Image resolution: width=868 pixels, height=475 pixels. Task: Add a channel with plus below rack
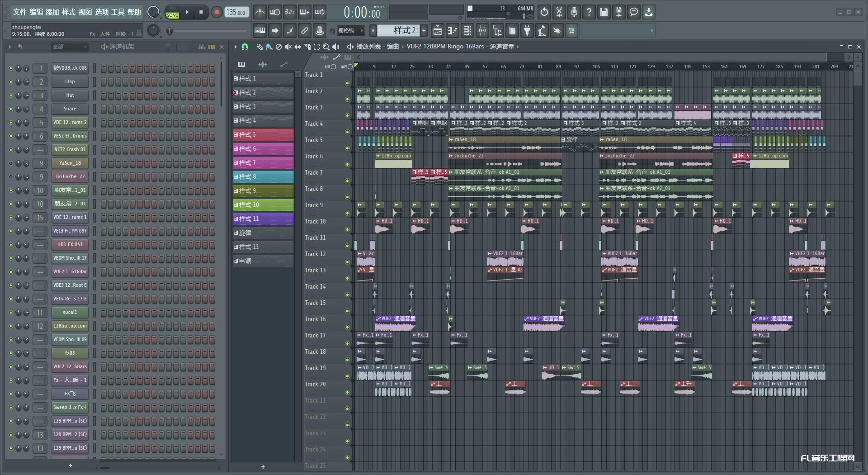click(70, 465)
